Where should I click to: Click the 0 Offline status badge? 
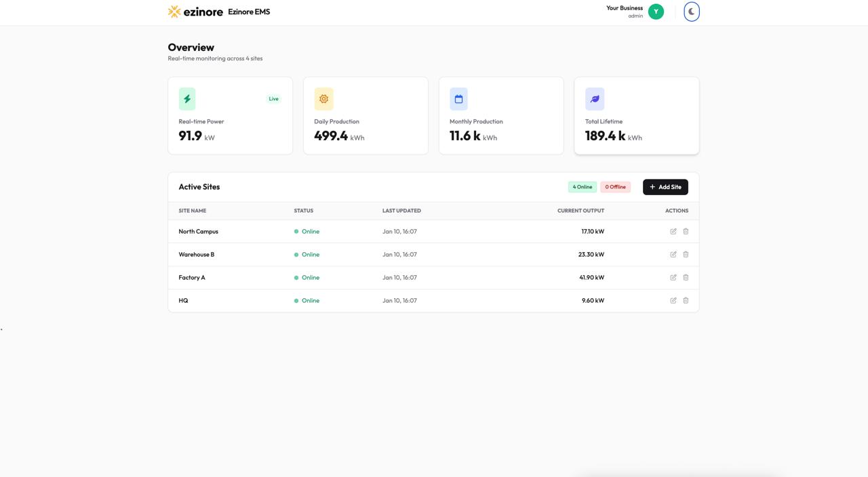[x=615, y=187]
